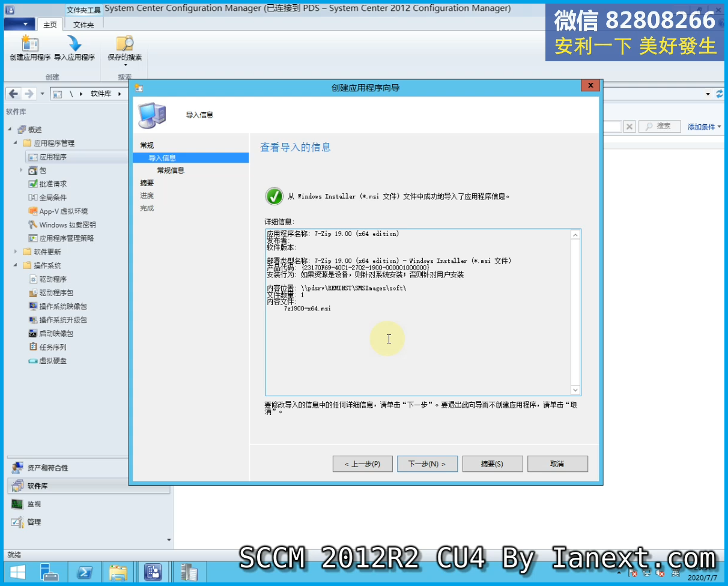Open the 保存的搜索 ribbon button

(x=125, y=50)
